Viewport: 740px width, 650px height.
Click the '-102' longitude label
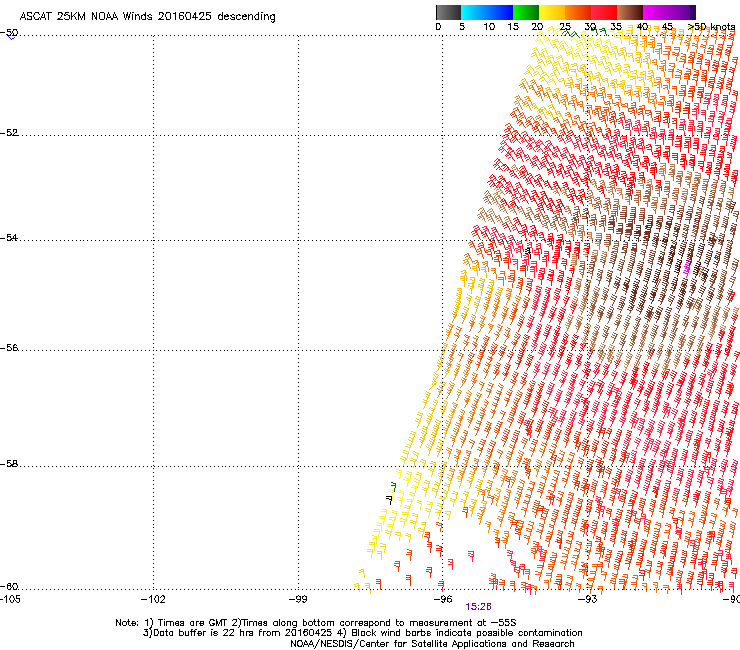coord(153,599)
